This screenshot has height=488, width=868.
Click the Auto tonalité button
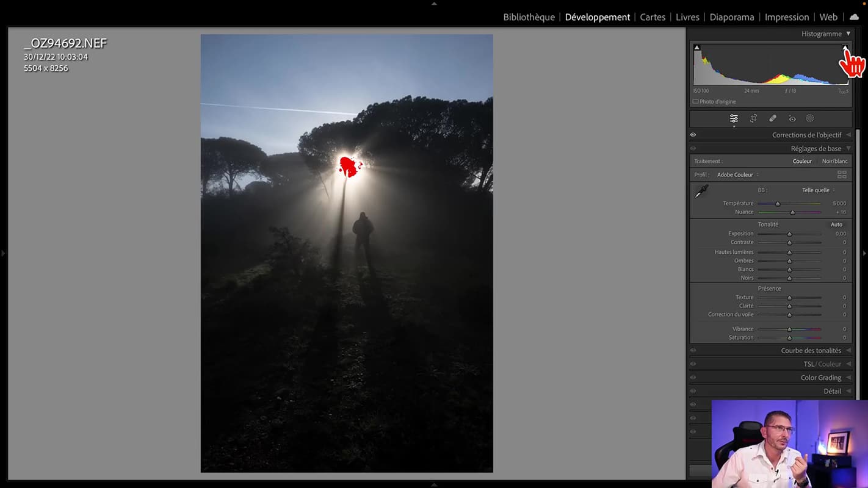(836, 224)
